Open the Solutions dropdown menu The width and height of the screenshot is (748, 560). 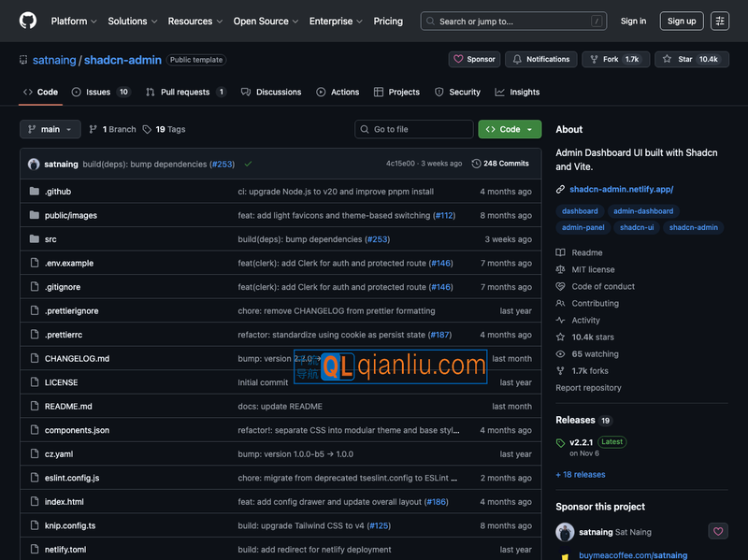click(x=133, y=21)
